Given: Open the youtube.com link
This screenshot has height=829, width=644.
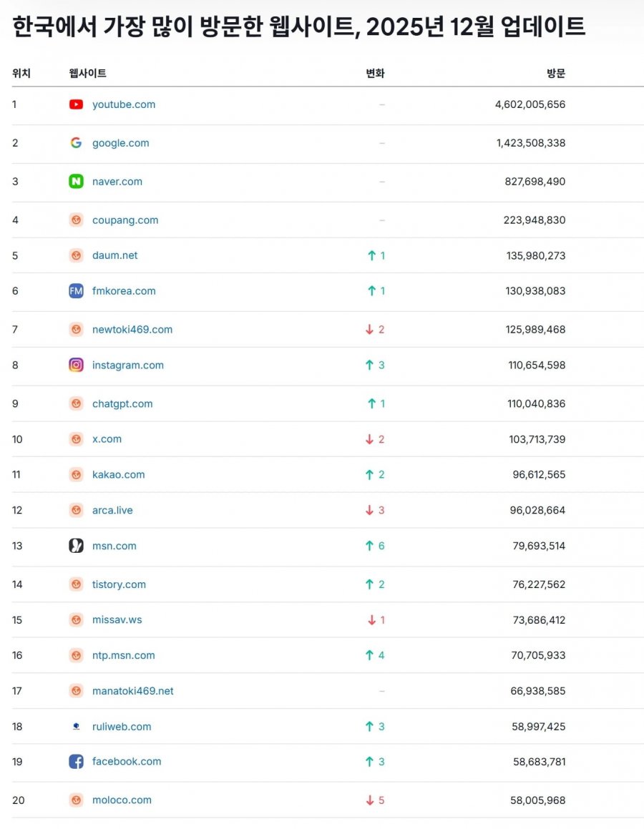Looking at the screenshot, I should 124,104.
